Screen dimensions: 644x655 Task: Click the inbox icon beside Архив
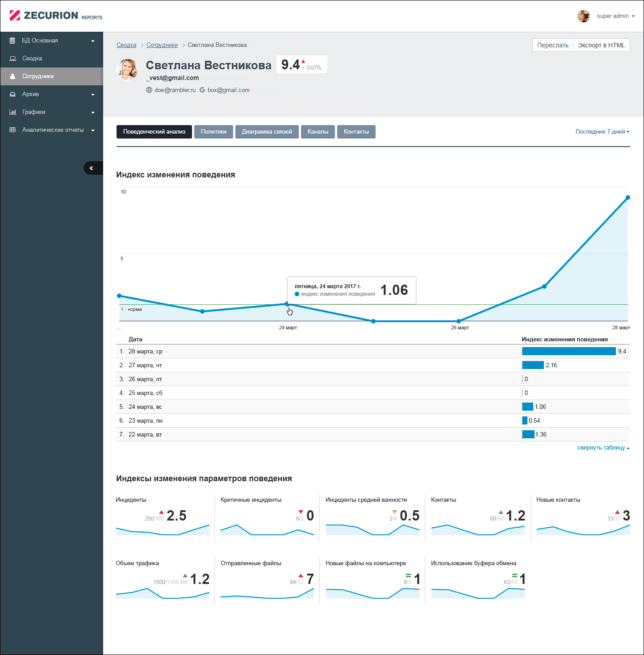[x=13, y=94]
